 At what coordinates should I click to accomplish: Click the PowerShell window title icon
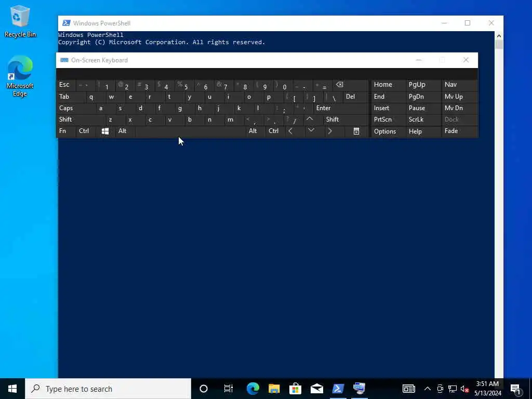pyautogui.click(x=66, y=23)
